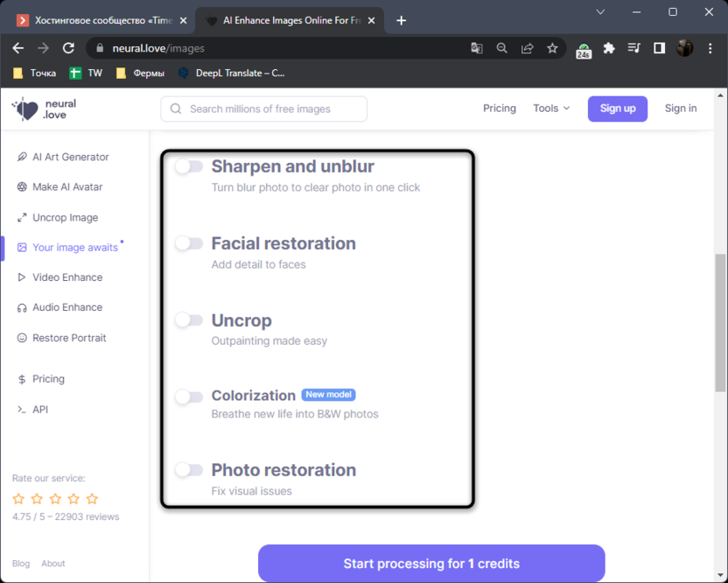Click the search free images field
This screenshot has width=728, height=583.
click(263, 109)
